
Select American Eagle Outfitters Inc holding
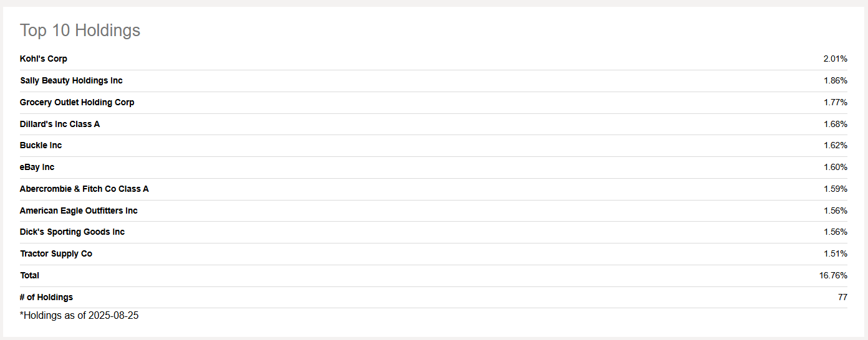point(79,210)
